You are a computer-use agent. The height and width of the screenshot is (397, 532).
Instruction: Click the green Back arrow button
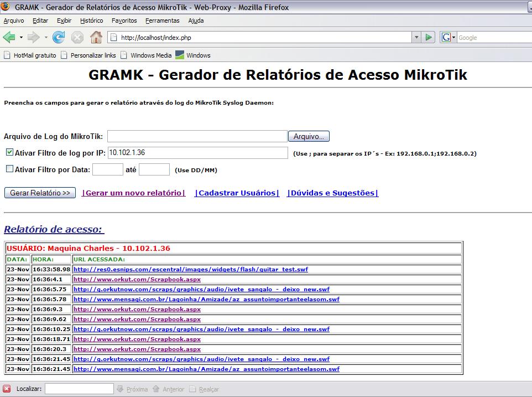coord(9,37)
